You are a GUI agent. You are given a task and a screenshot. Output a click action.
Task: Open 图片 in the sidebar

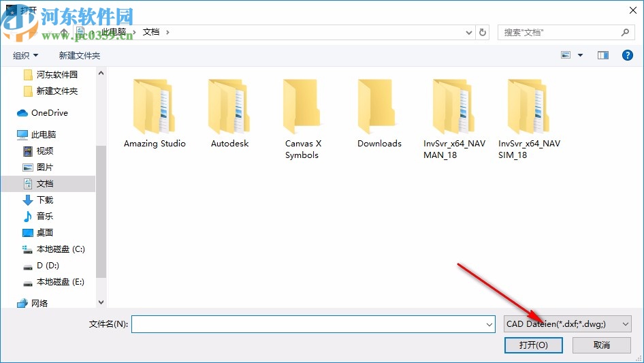[38, 168]
